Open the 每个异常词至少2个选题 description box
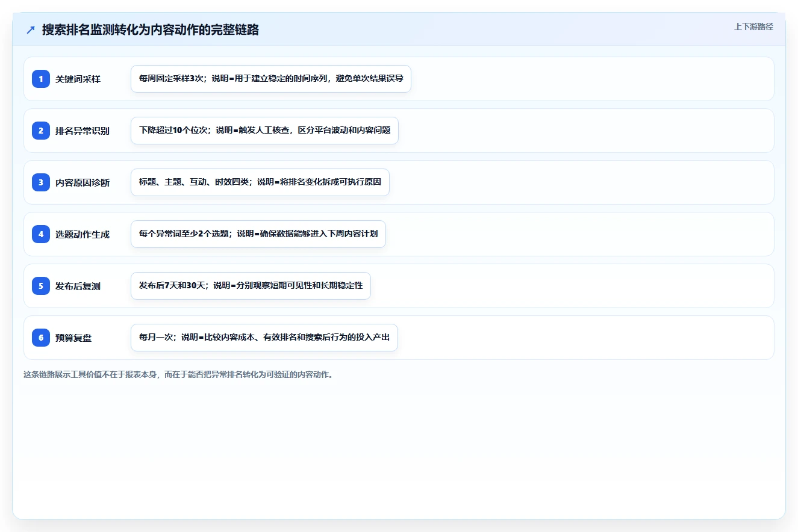The width and height of the screenshot is (798, 532). [258, 234]
